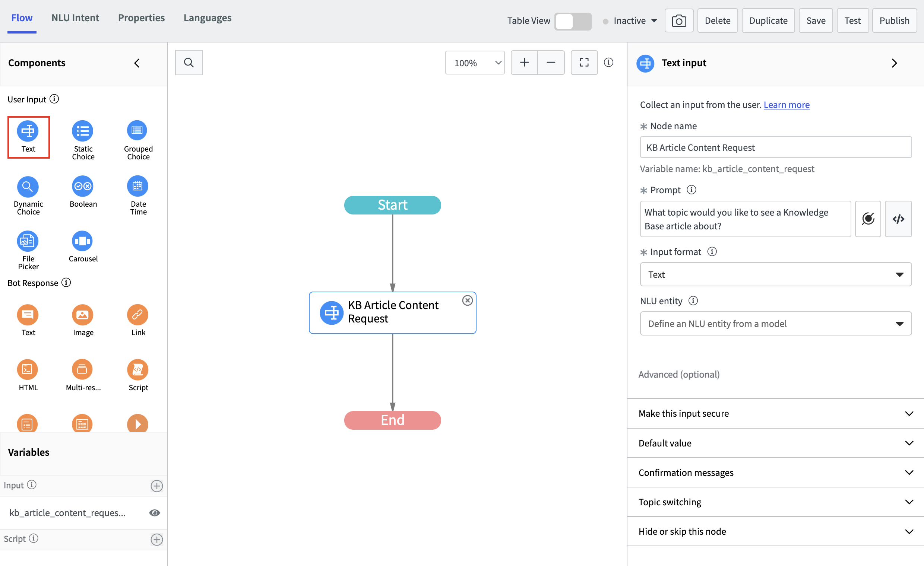Viewport: 924px width, 566px height.
Task: Show Input variables info tooltip
Action: pyautogui.click(x=32, y=485)
